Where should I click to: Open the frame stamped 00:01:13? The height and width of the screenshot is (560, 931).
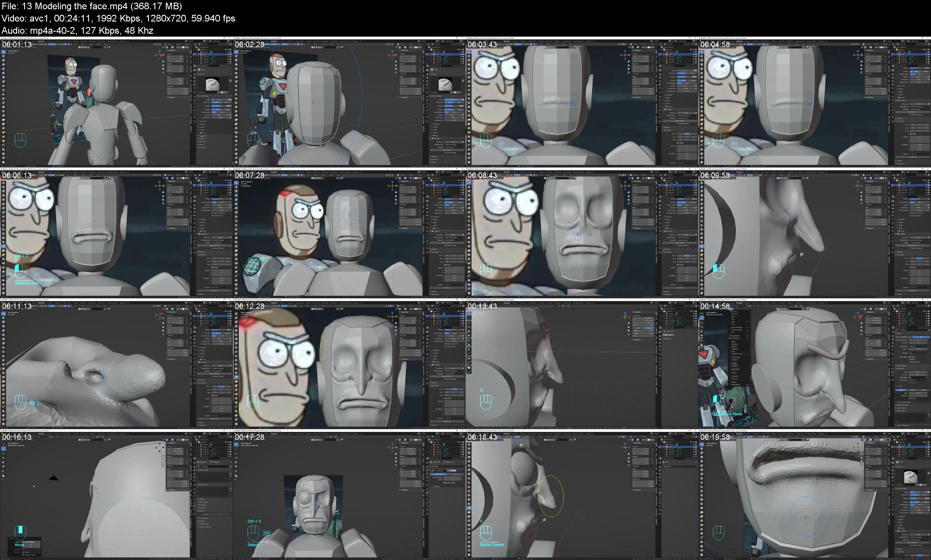pyautogui.click(x=116, y=102)
